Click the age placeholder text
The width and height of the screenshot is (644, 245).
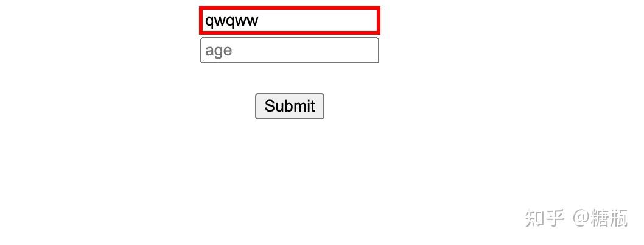[219, 51]
